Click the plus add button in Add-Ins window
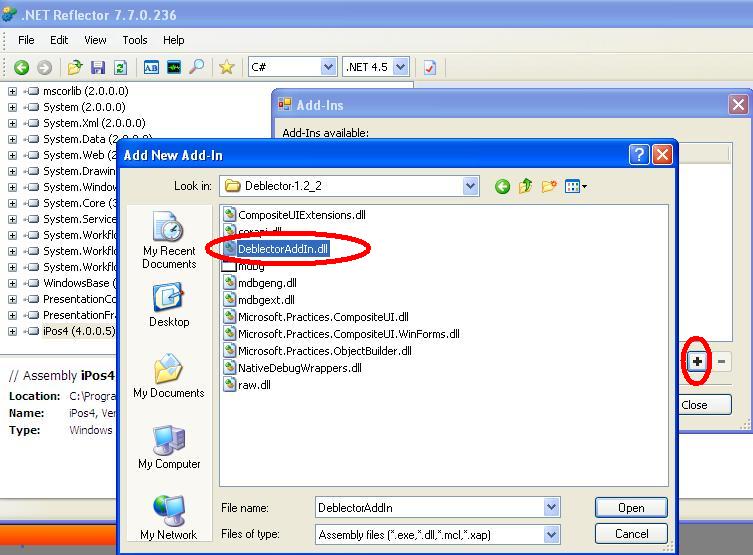 pos(697,361)
